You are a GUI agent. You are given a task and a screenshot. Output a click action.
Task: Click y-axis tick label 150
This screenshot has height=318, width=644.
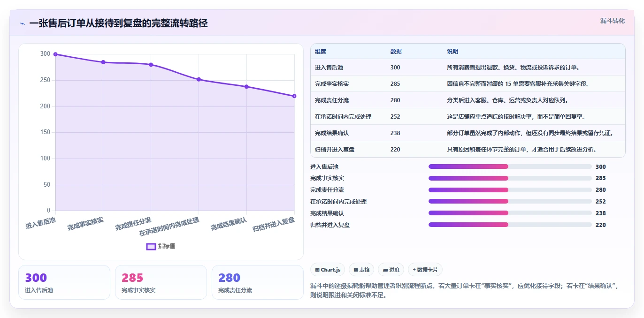click(x=45, y=132)
